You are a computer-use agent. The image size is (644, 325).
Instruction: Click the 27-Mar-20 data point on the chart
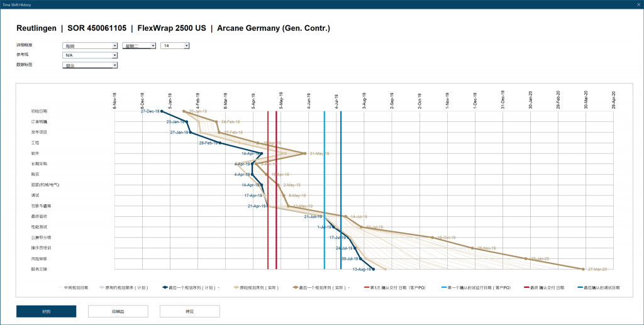coord(584,269)
